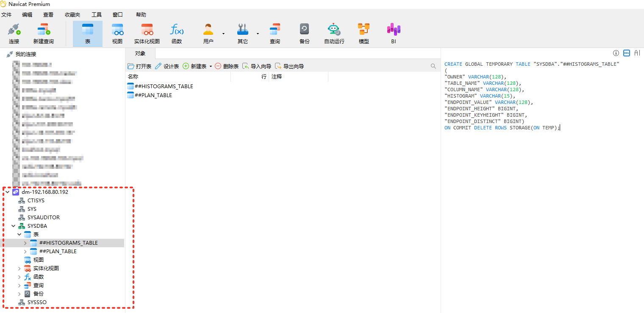This screenshot has width=644, height=313.
Task: Open the New Table dropdown arrow
Action: (211, 67)
